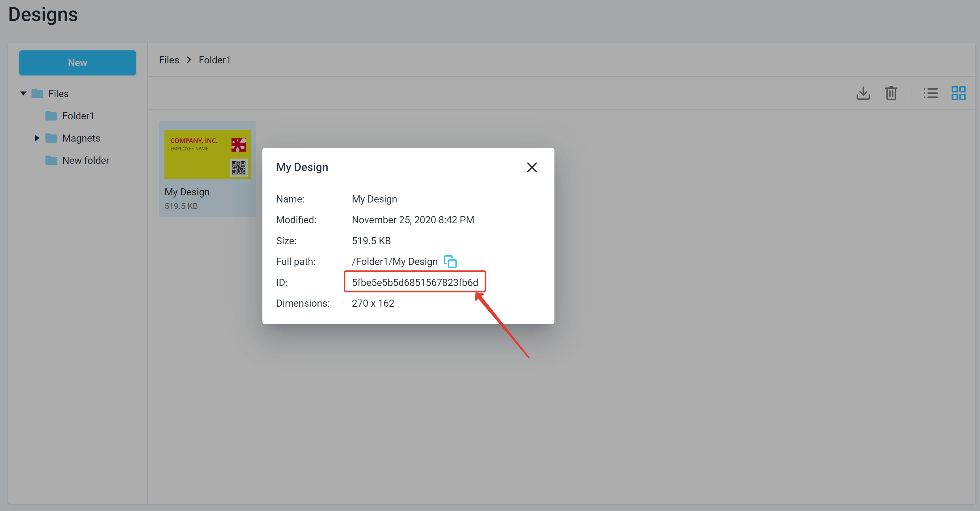Click the /Folder1/My Design path text
980x511 pixels.
[x=395, y=262]
